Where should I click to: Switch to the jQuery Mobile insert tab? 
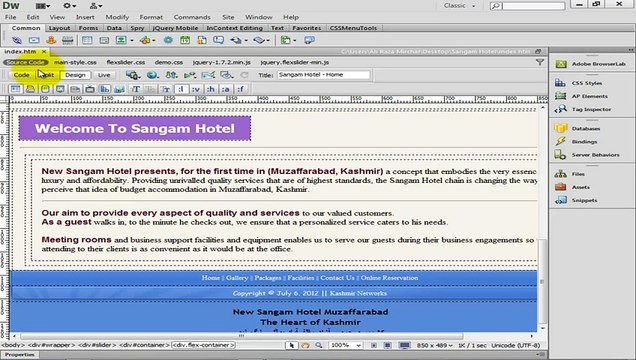click(x=175, y=28)
